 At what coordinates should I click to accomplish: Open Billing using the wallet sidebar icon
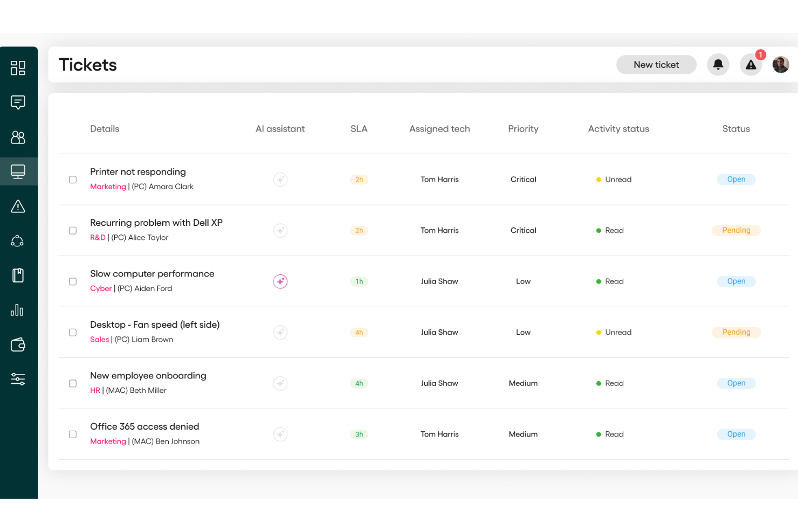point(18,344)
